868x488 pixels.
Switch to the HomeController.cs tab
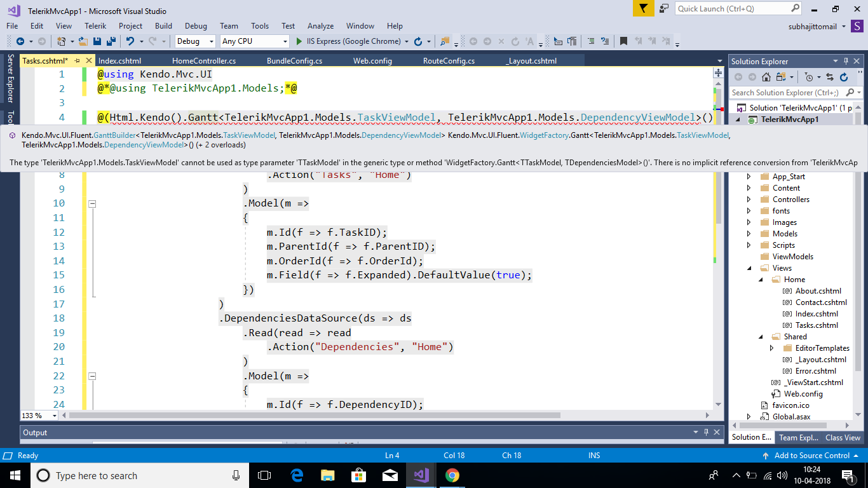(204, 61)
